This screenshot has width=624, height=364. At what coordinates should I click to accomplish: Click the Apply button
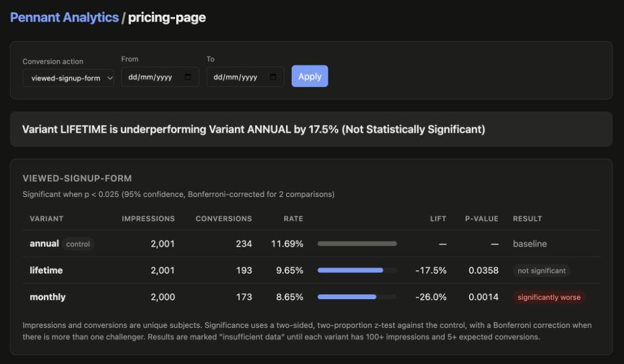pyautogui.click(x=310, y=76)
